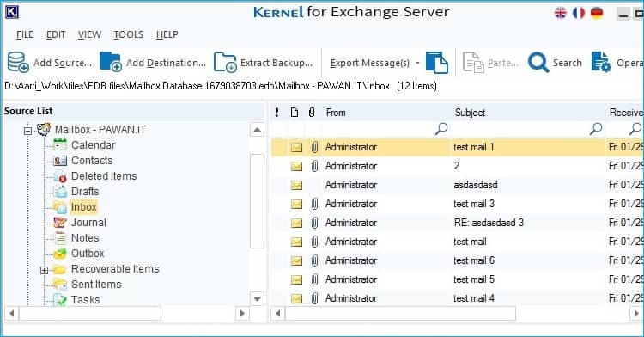
Task: Collapse the Mailbox - PAWAN.IT node
Action: coord(27,131)
